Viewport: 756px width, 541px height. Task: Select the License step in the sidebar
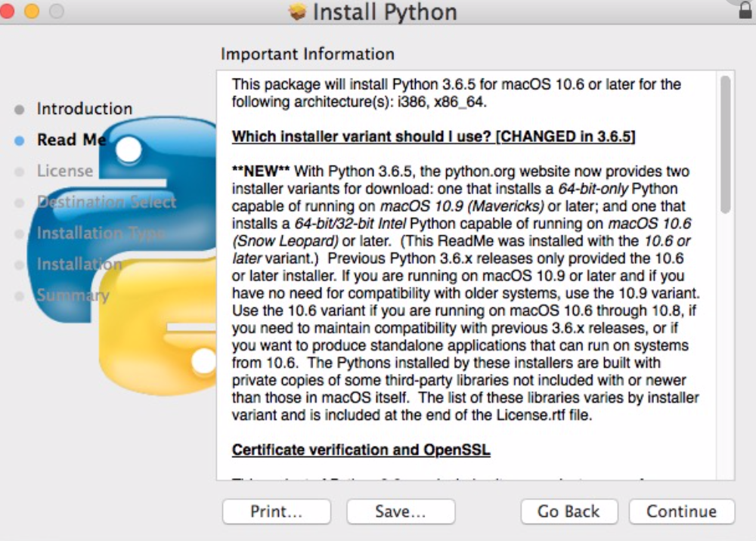coord(65,171)
